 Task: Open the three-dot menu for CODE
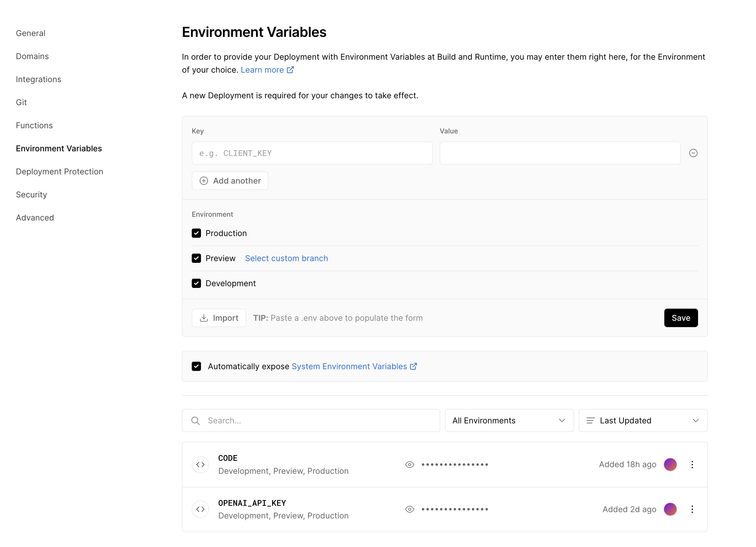pyautogui.click(x=692, y=464)
